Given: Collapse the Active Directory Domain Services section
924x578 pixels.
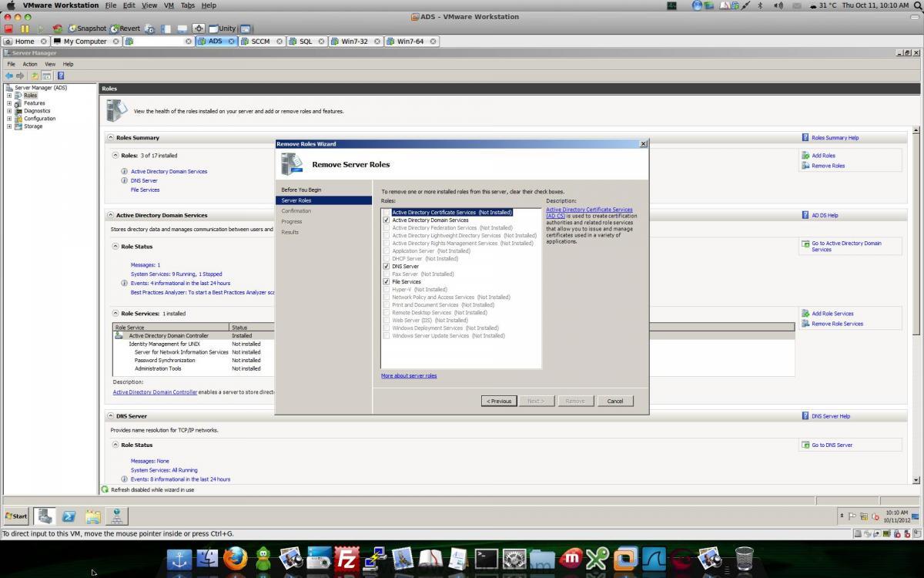Looking at the screenshot, I should click(110, 216).
